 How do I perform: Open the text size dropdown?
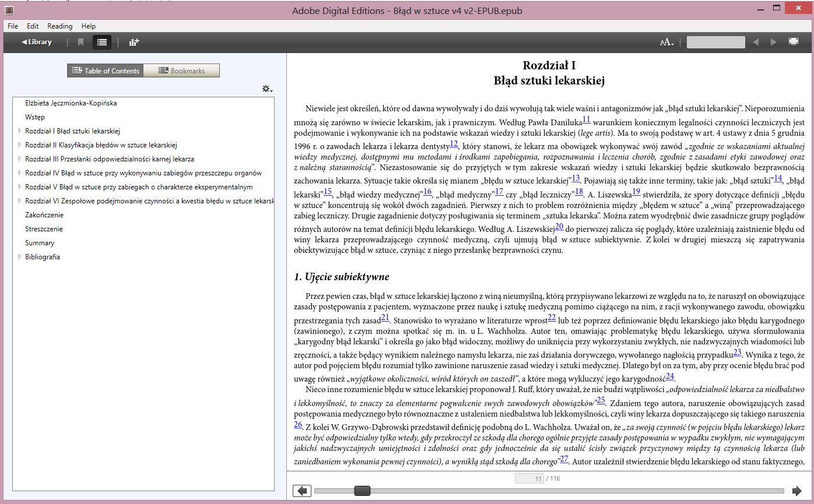click(x=666, y=42)
